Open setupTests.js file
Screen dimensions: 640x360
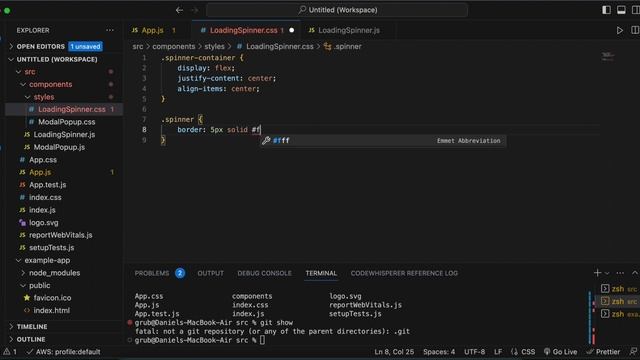click(x=51, y=248)
